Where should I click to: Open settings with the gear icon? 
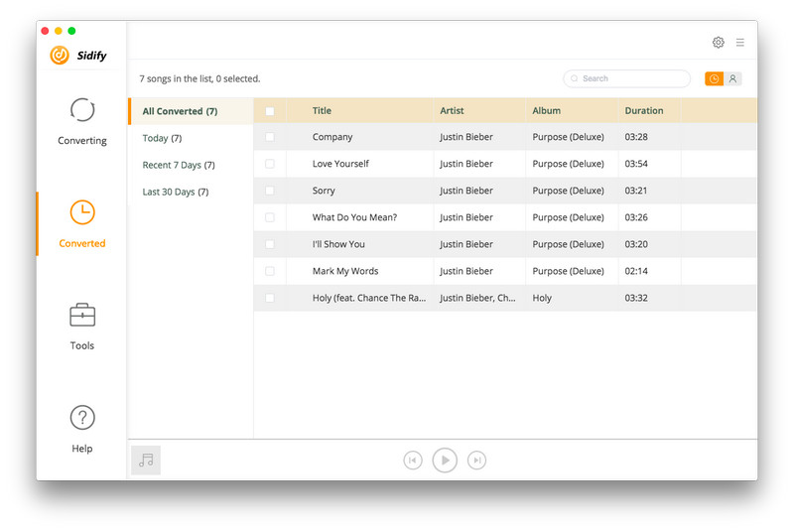718,43
